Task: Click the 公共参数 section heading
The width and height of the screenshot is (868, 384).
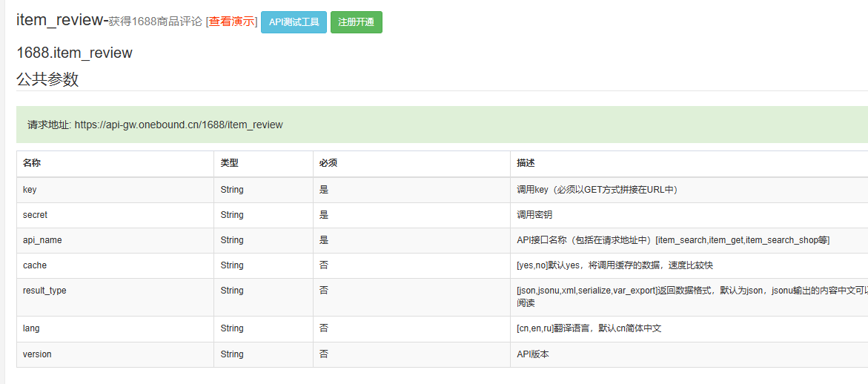Action: (x=47, y=79)
